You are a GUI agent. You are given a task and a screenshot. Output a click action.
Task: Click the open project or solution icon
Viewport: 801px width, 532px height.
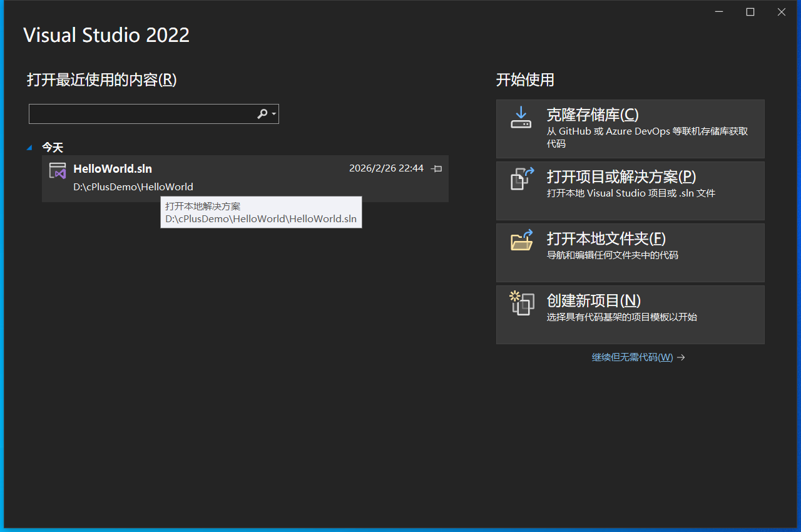tap(522, 178)
